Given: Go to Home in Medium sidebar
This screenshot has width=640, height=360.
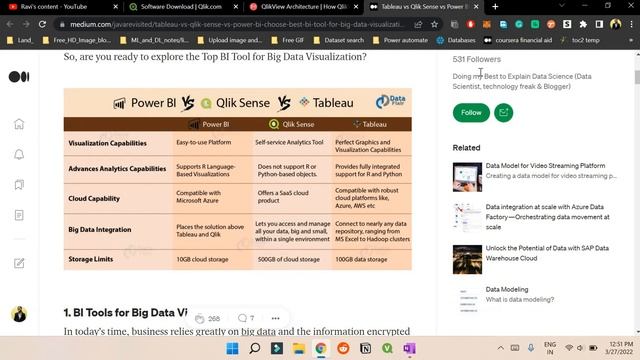Looking at the screenshot, I should tap(19, 124).
